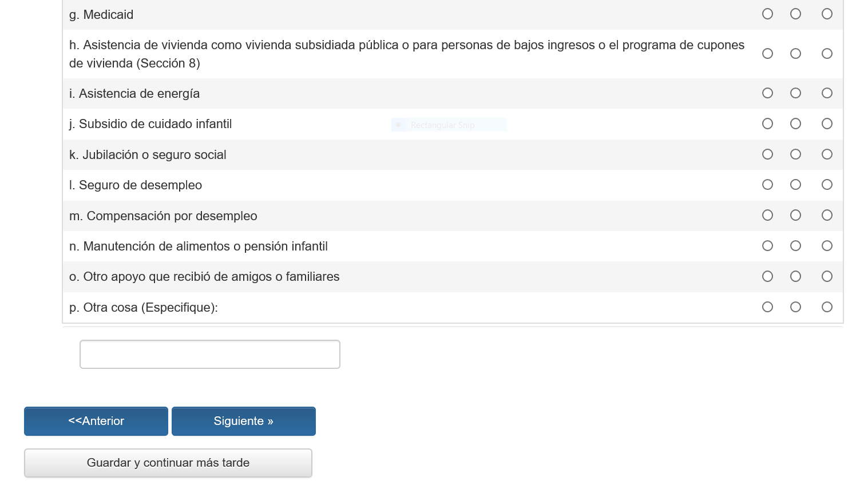Screen dimensions: 868x481
Task: Pick middle radio for Subsidio de cuidado infantil
Action: click(795, 124)
